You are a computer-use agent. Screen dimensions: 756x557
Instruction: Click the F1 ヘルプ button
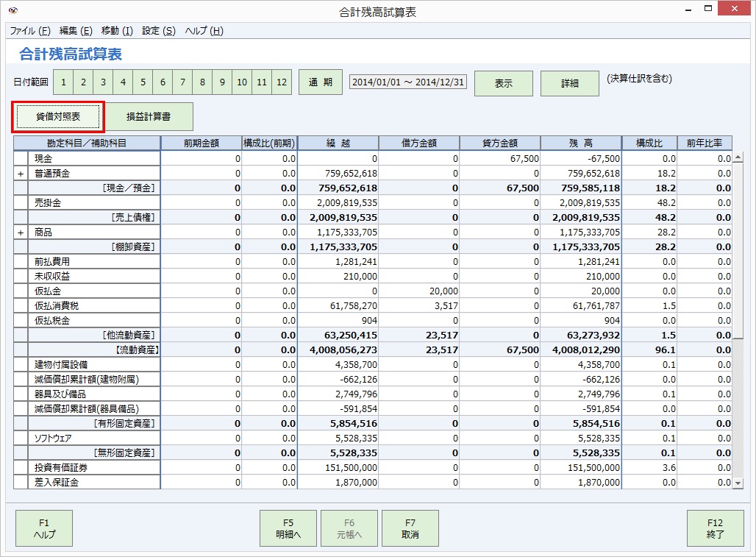click(44, 528)
